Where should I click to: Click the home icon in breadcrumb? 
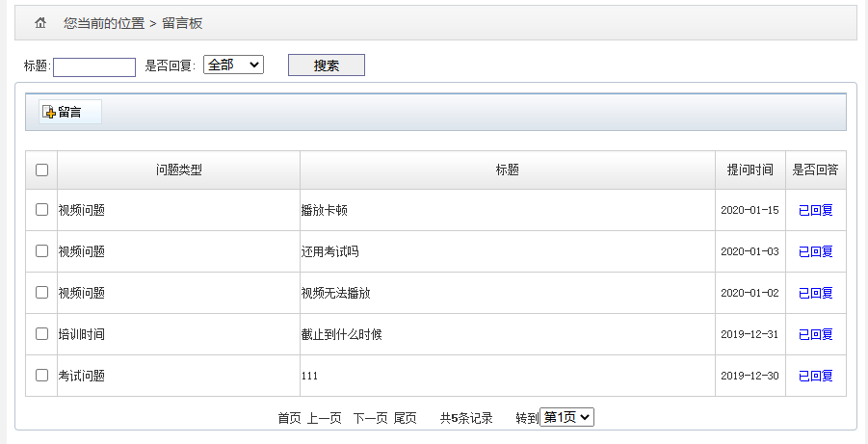(x=40, y=22)
